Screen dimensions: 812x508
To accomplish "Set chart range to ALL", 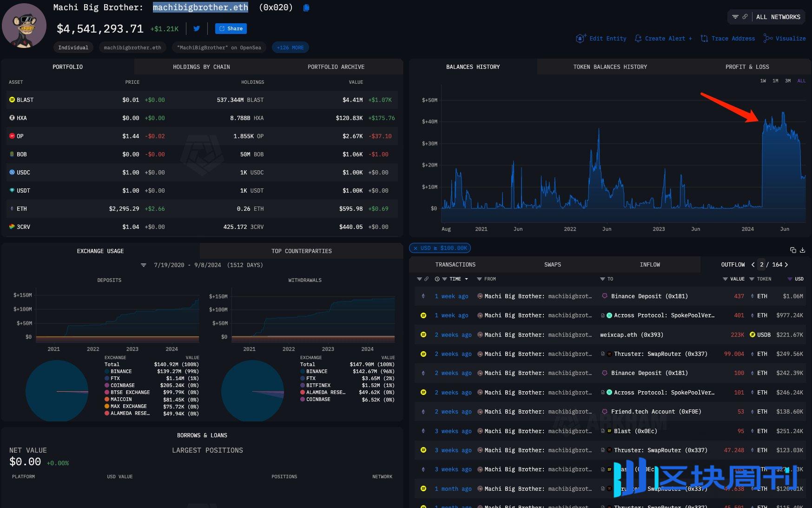I will (801, 81).
